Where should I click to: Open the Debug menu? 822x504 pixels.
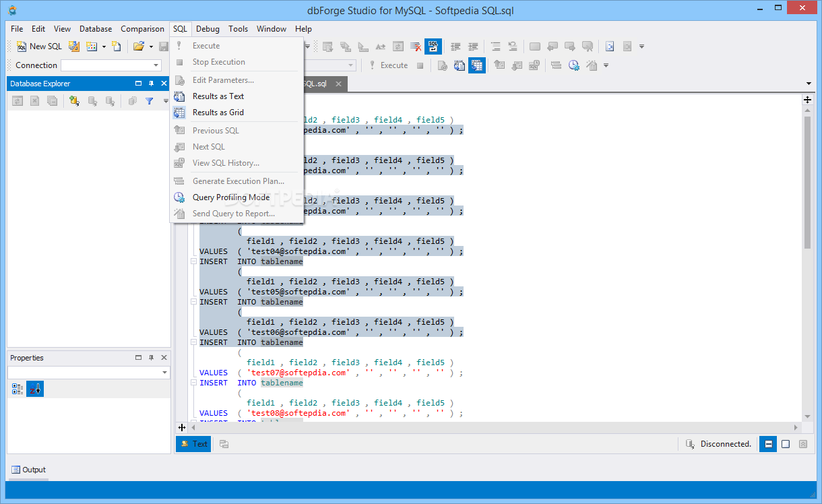pyautogui.click(x=208, y=29)
